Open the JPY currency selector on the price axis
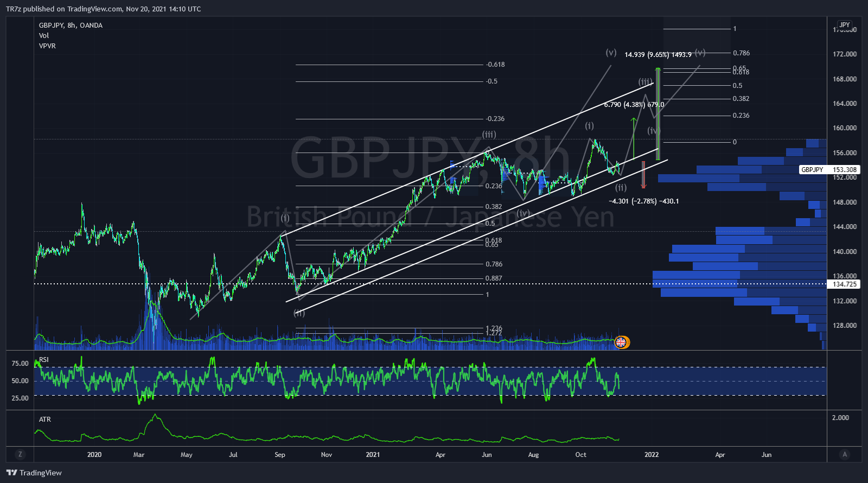868x483 pixels. 845,25
